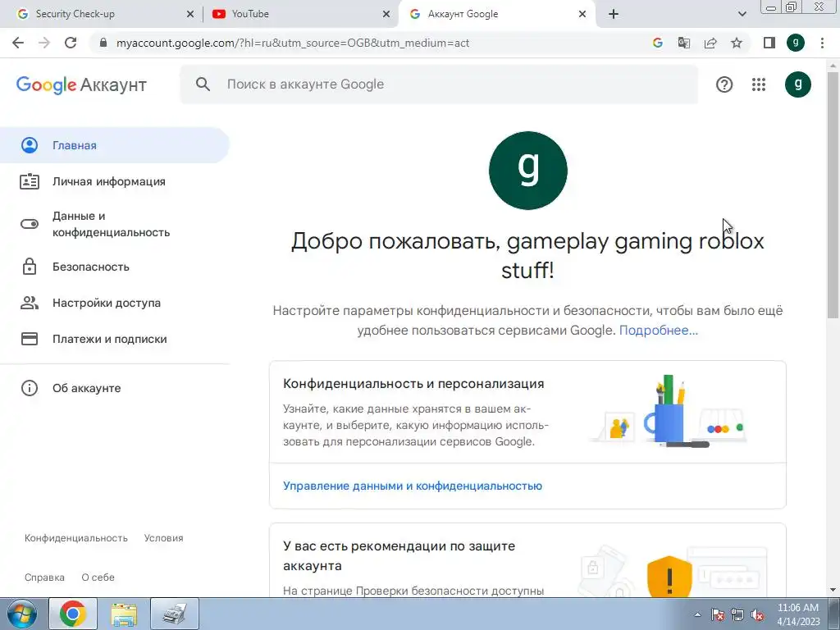840x630 pixels.
Task: Open the Google icon in the address bar
Action: coord(658,43)
